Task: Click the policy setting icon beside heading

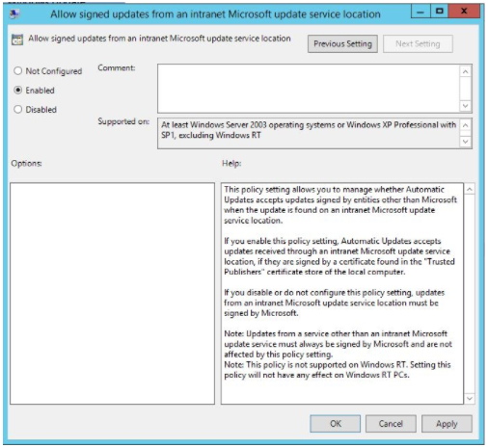Action: 17,40
